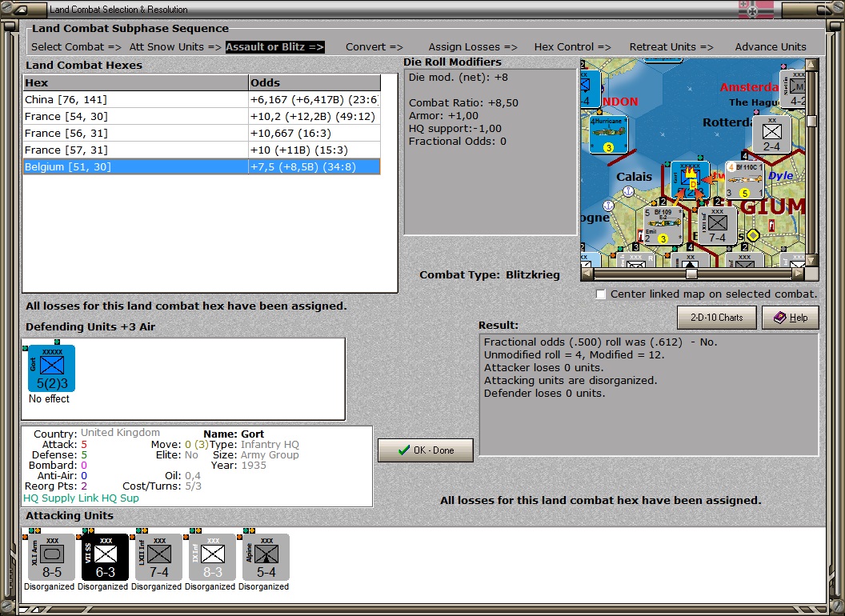This screenshot has width=845, height=616.
Task: Click the Hurricane air unit on the map
Action: [608, 134]
